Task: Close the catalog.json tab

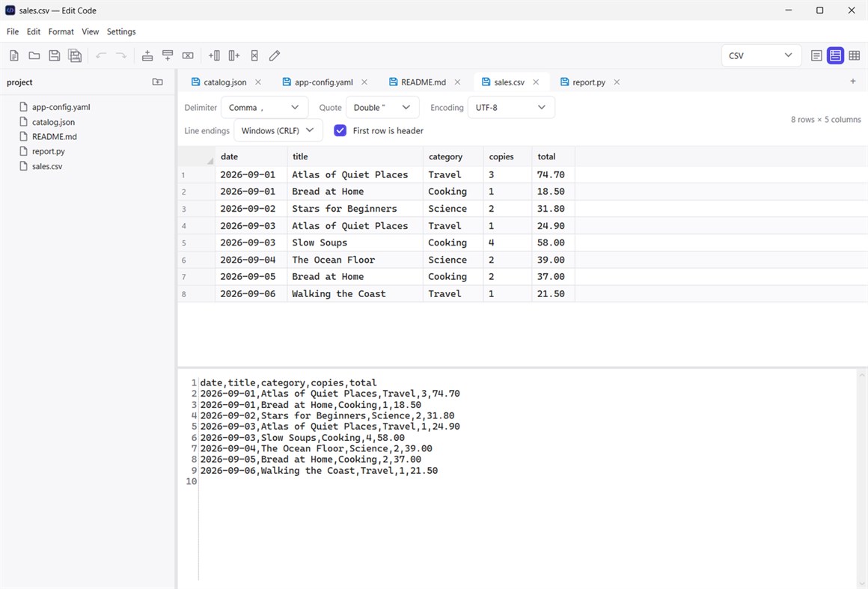Action: tap(258, 82)
